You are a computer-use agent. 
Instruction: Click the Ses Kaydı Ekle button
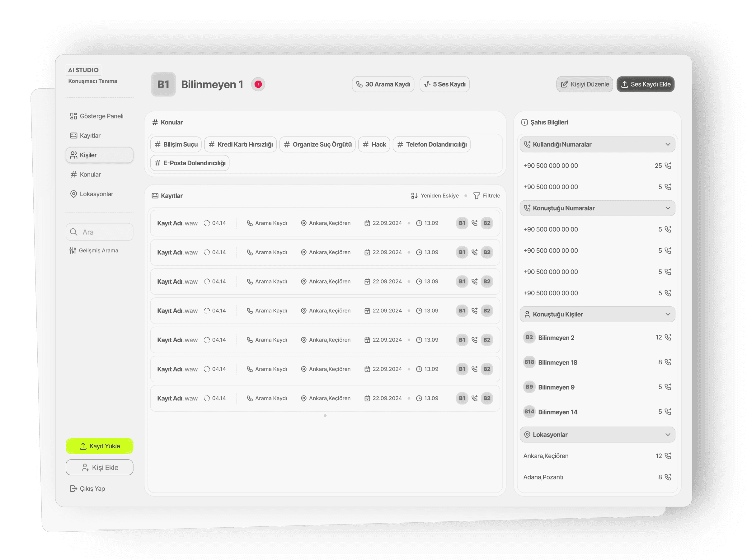tap(645, 84)
